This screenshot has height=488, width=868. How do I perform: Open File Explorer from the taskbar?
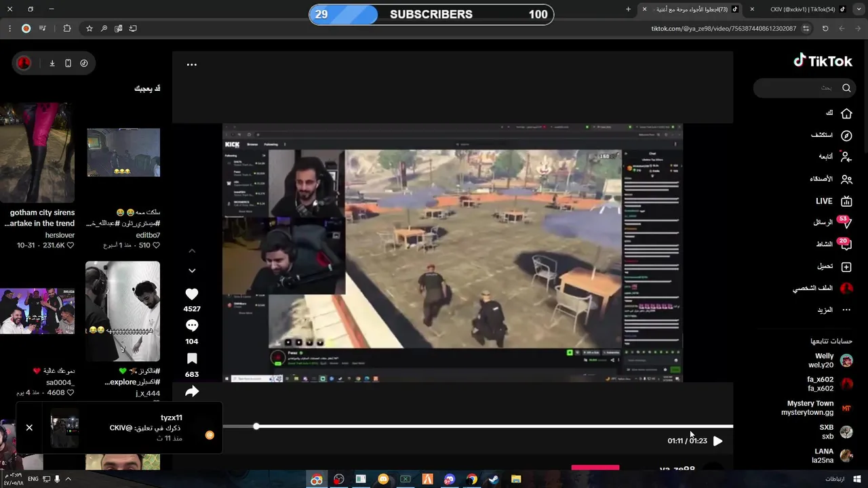click(516, 479)
